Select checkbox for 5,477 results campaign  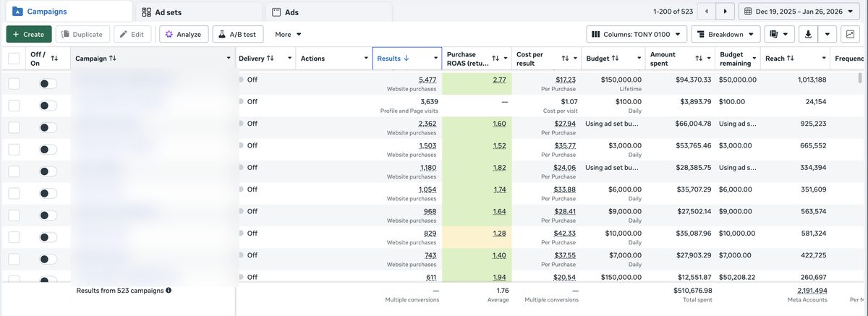[14, 84]
